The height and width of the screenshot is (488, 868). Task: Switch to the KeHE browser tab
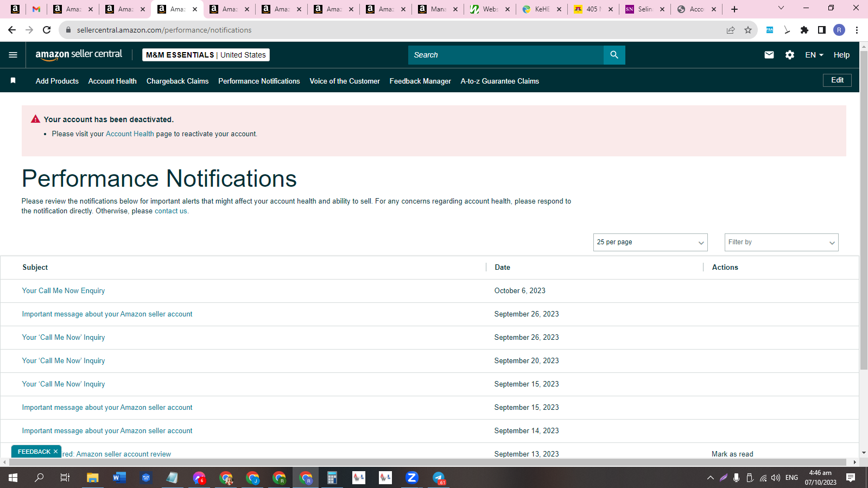pyautogui.click(x=542, y=9)
